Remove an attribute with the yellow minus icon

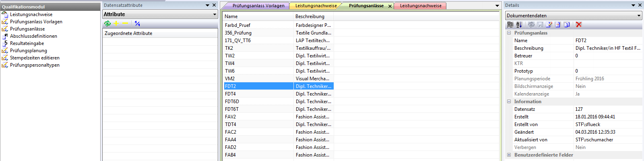click(125, 24)
